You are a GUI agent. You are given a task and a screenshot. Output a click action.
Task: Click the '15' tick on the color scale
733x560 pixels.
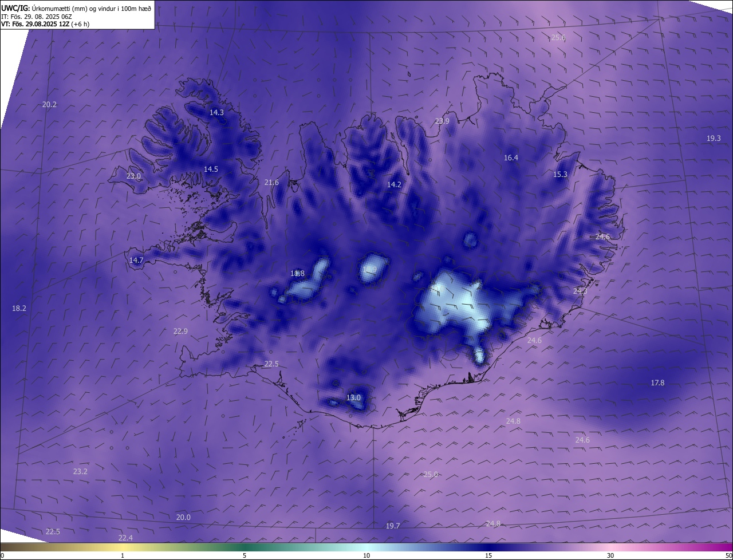tap(488, 556)
